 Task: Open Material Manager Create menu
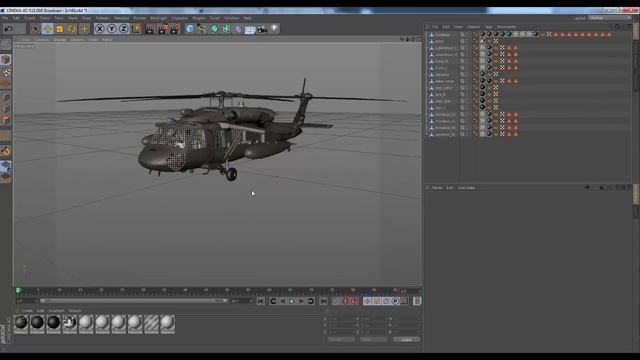[27, 311]
